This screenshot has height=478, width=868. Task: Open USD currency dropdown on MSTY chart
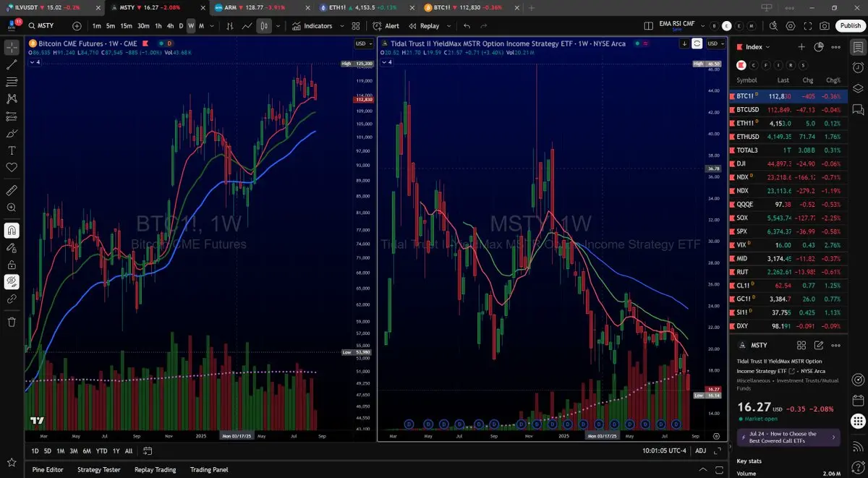[x=715, y=43]
